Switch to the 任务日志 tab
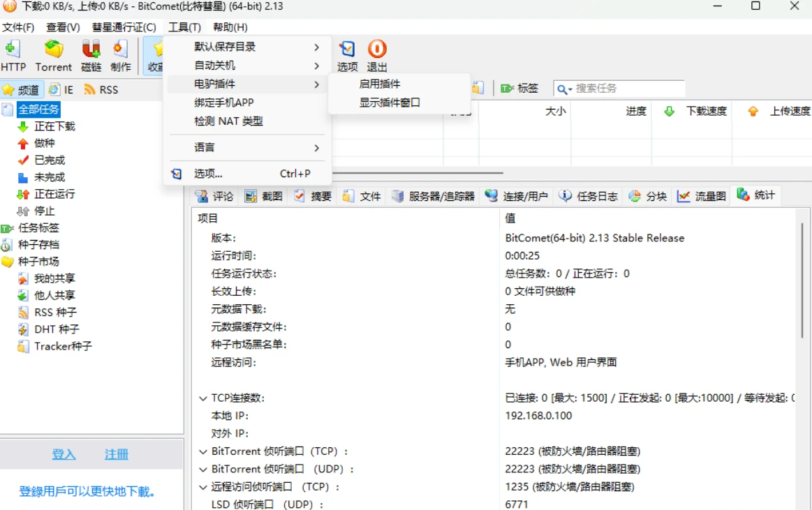 (x=589, y=197)
